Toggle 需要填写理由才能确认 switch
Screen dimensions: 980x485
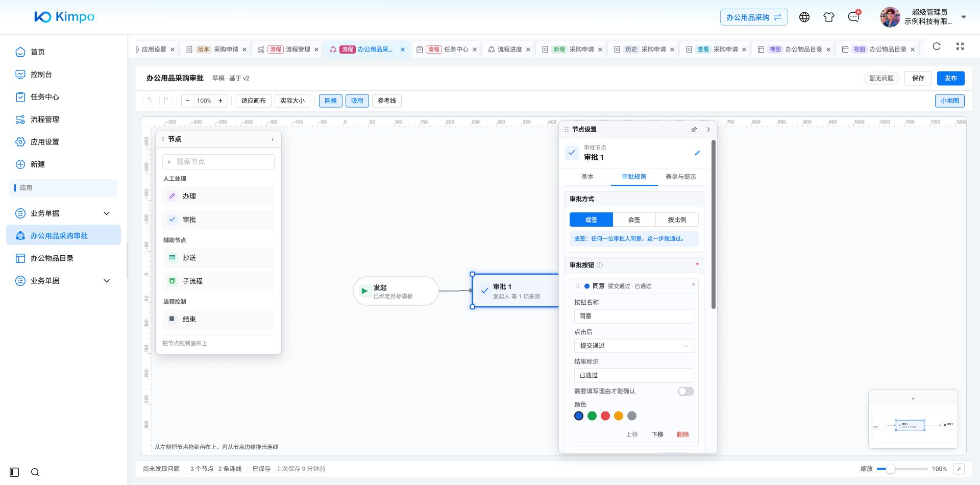(685, 392)
